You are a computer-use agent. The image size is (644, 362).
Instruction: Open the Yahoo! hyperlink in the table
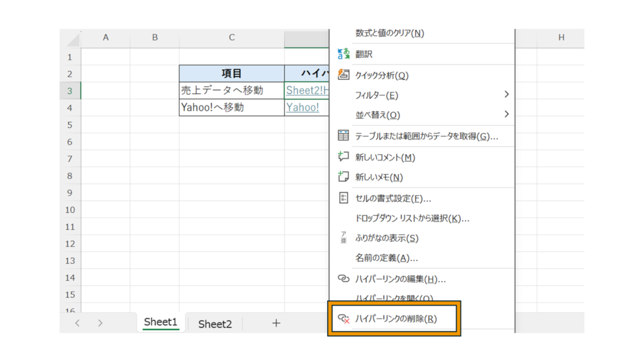(303, 107)
